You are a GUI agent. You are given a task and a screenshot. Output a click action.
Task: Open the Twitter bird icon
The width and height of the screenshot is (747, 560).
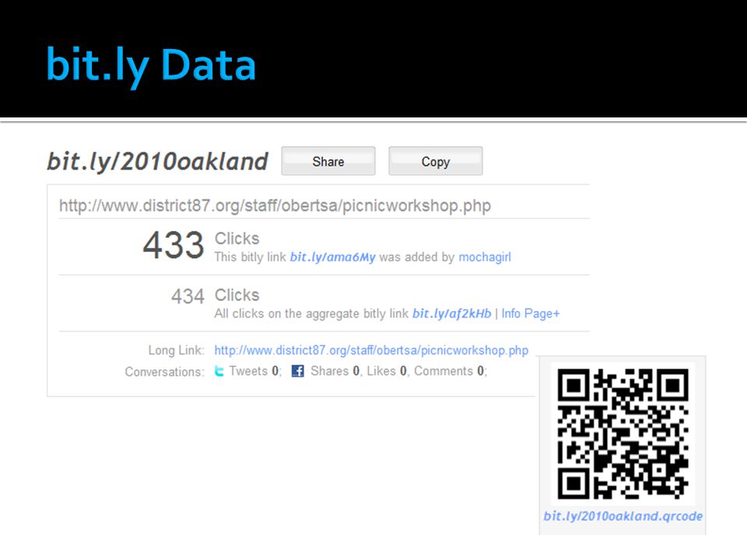(219, 371)
